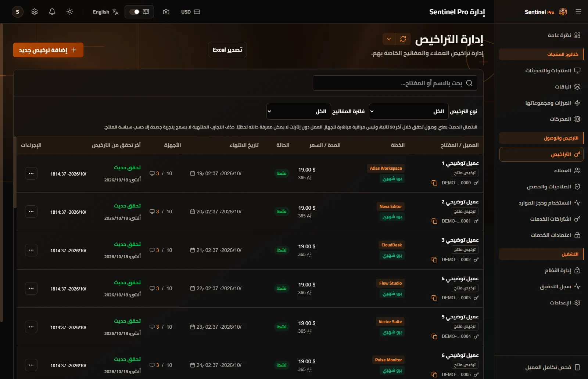This screenshot has width=588, height=379.
Task: Open actions menu for demo client 1
Action: 31,173
